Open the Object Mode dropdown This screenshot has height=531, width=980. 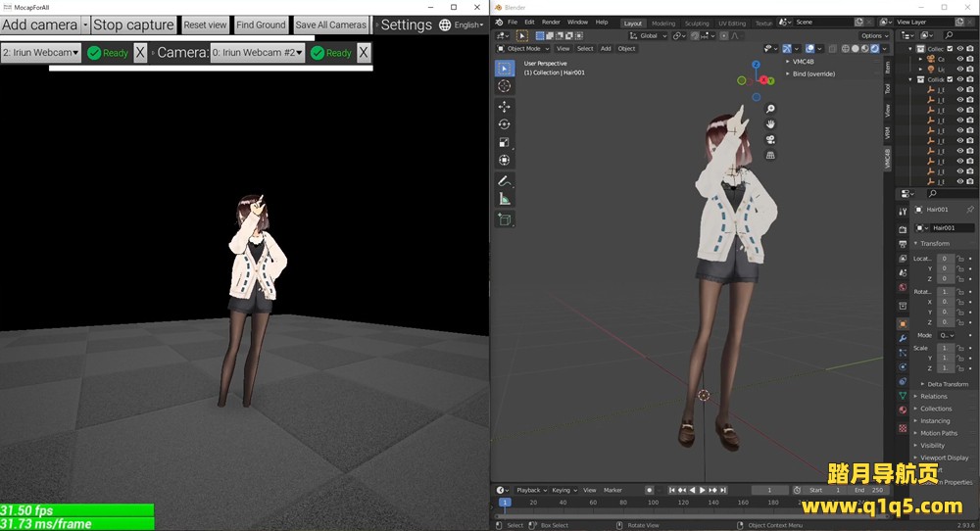(523, 48)
